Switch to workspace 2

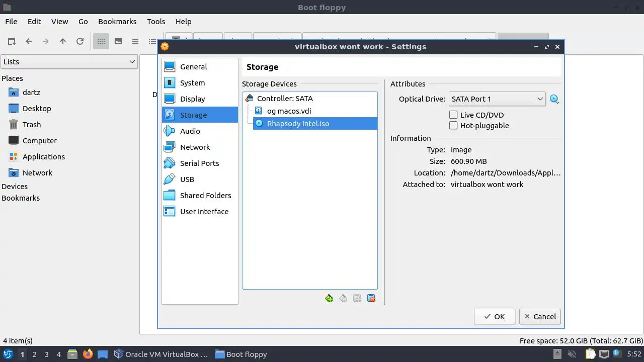(x=34, y=354)
